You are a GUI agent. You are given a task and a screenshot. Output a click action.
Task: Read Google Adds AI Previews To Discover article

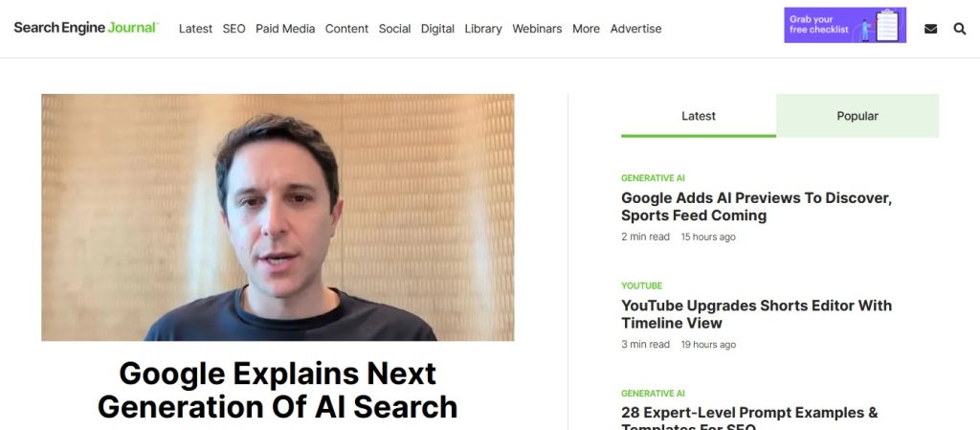(756, 206)
